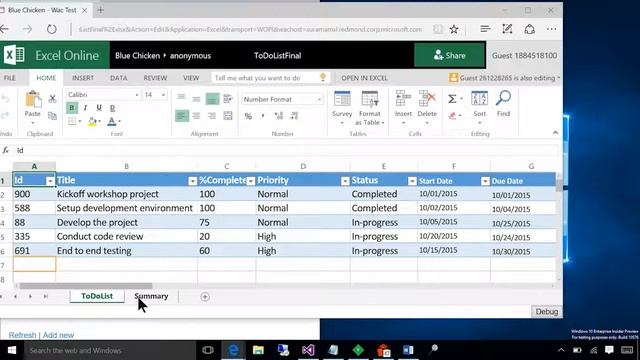The height and width of the screenshot is (360, 640).
Task: Click the Find magnifier icon
Action: 503,99
